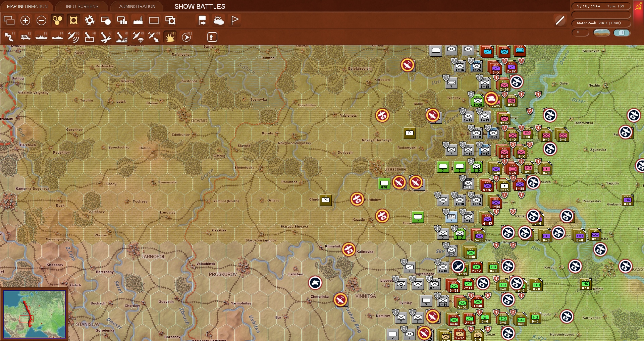Image resolution: width=644 pixels, height=341 pixels.
Task: Click the ROVNO city label
Action: [x=199, y=121]
